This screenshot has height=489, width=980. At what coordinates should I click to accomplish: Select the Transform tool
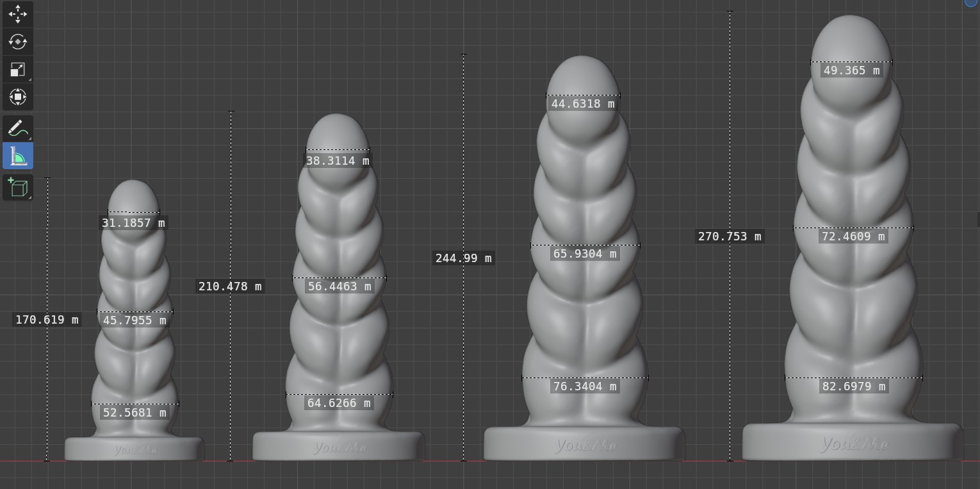pyautogui.click(x=17, y=97)
